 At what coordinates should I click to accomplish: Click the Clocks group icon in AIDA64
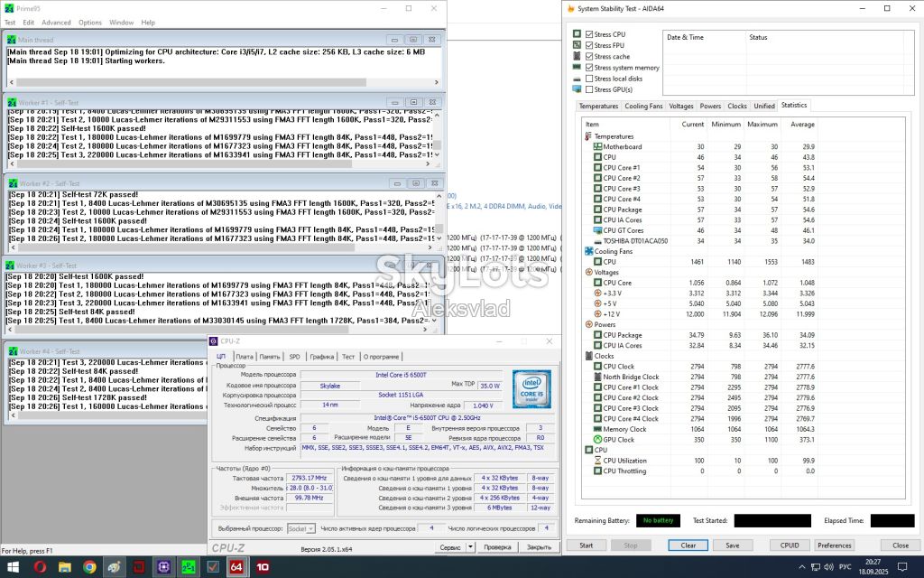588,356
